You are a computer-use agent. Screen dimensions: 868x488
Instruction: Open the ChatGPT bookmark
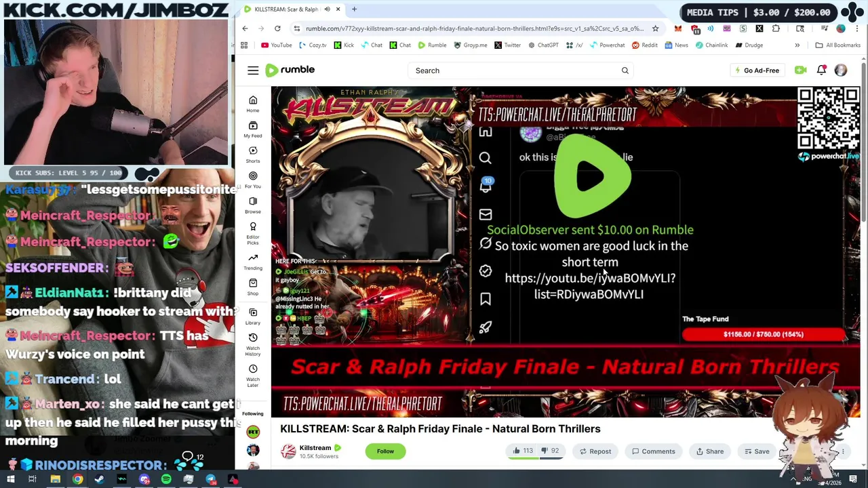(x=542, y=45)
